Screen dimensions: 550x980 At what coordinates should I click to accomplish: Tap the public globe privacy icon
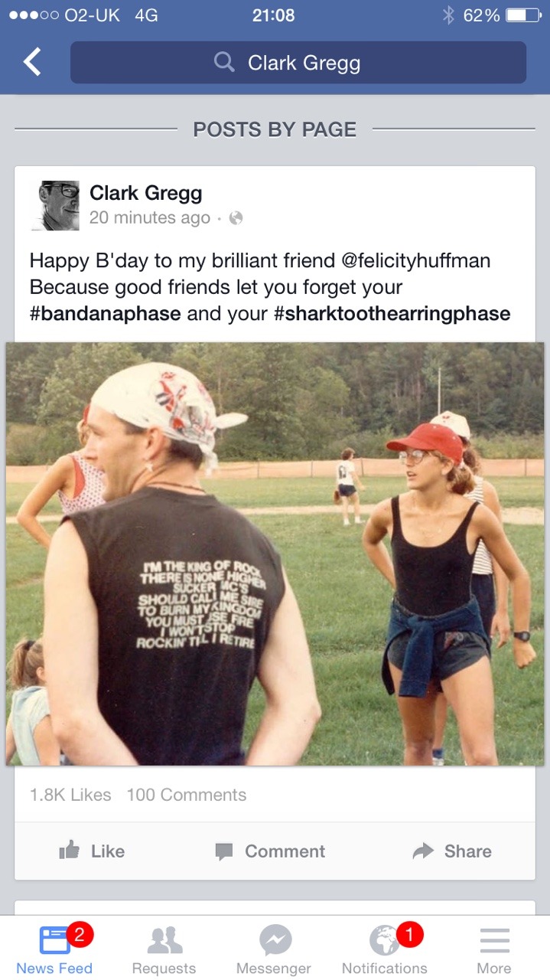[236, 218]
